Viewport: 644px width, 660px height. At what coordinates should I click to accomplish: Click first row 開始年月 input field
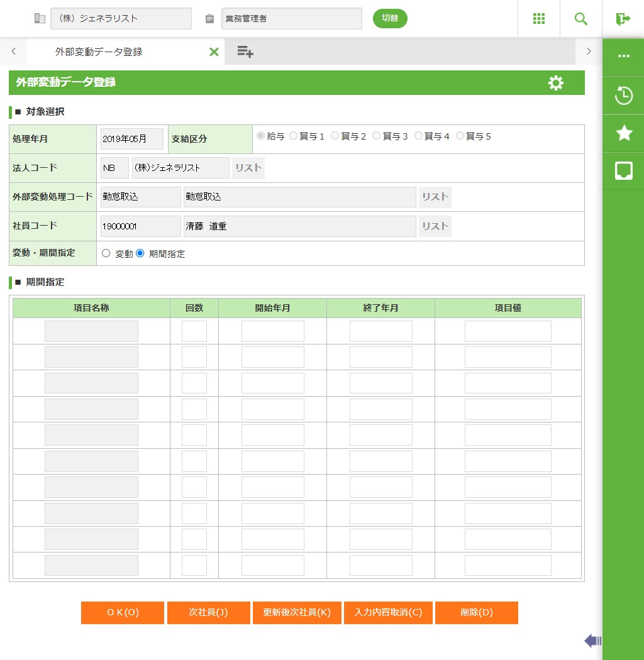pyautogui.click(x=272, y=331)
